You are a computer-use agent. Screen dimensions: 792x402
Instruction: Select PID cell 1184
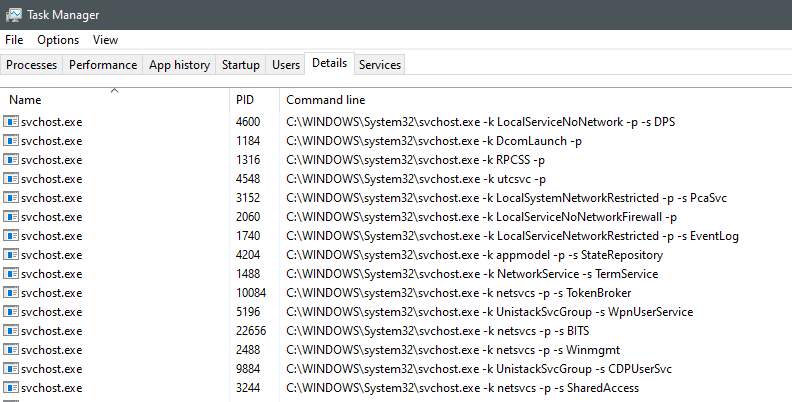pyautogui.click(x=248, y=141)
